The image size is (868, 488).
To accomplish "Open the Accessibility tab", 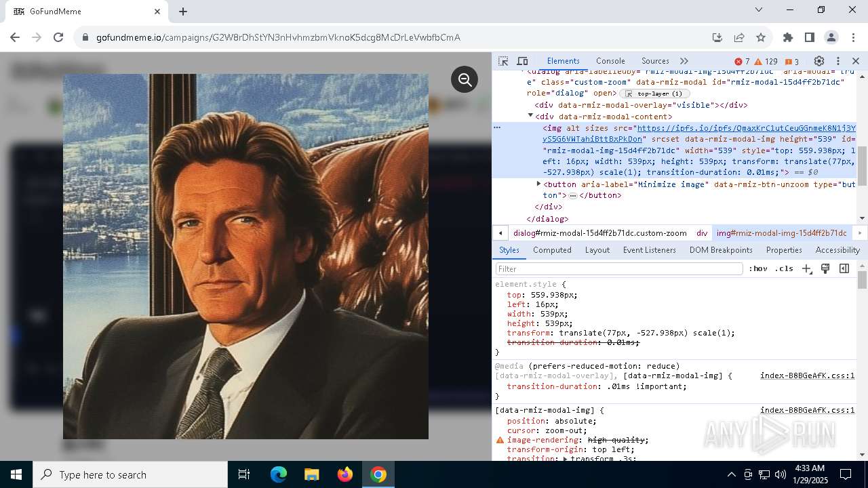I will click(x=837, y=250).
